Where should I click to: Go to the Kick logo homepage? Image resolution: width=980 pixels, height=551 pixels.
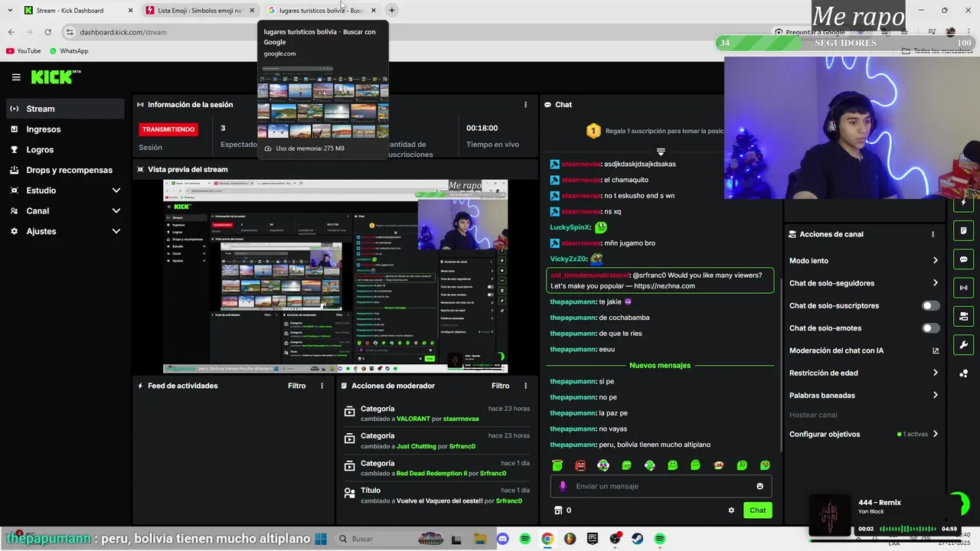tap(56, 77)
